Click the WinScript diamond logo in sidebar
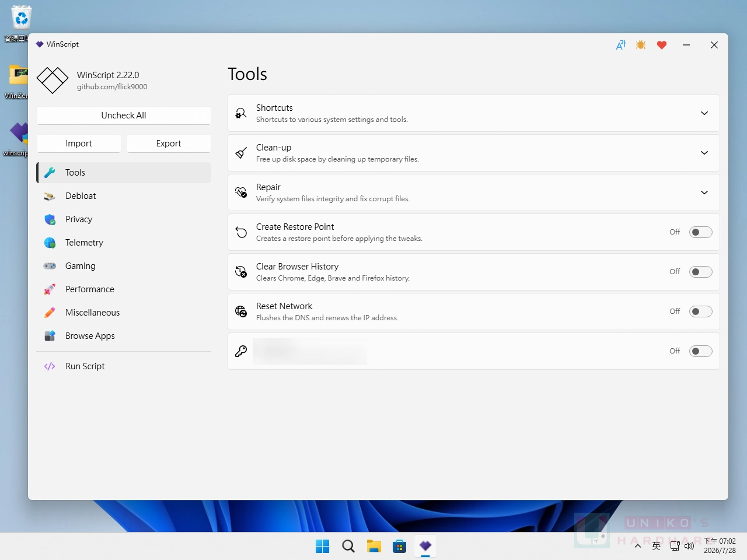 pyautogui.click(x=53, y=80)
